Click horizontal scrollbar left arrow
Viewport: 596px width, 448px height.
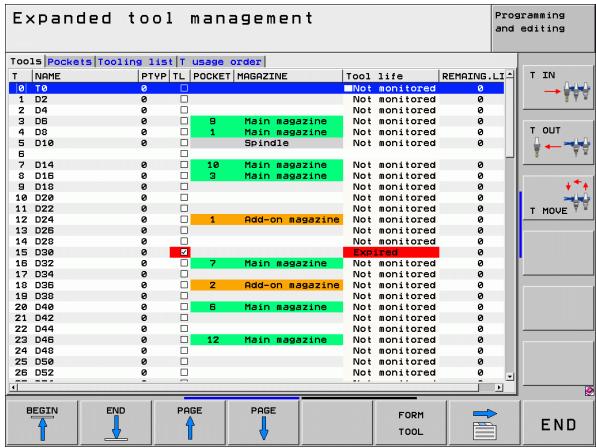click(14, 388)
